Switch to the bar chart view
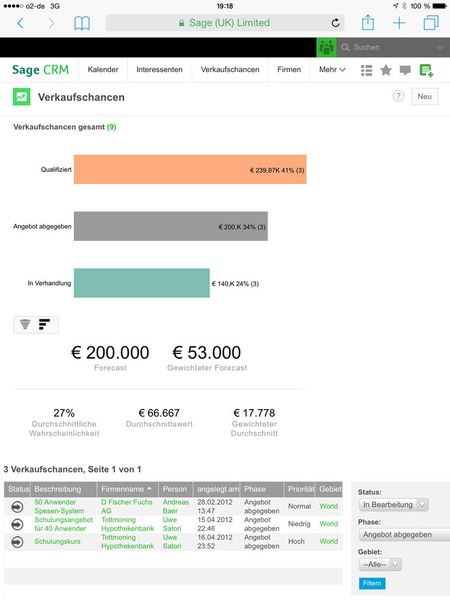 pos(44,324)
